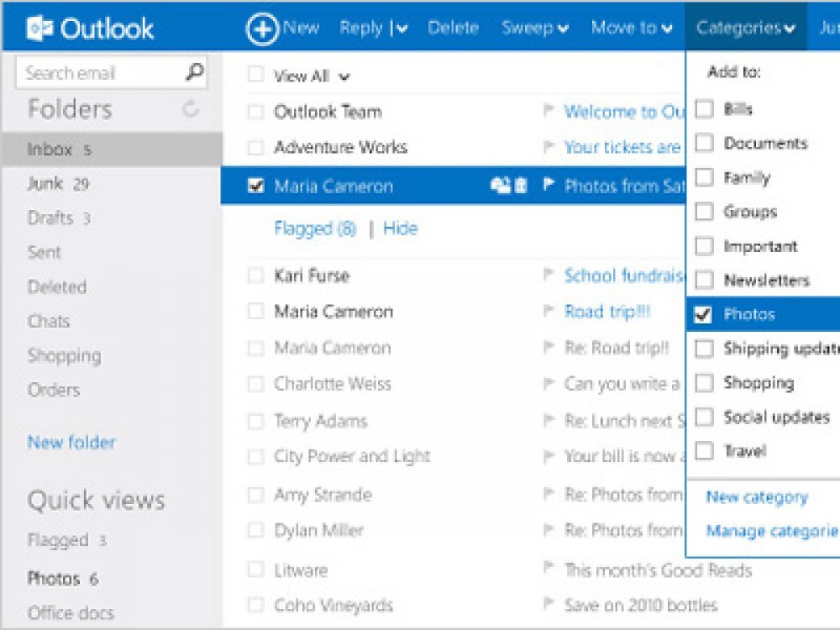Flag the Outlook Team message
The image size is (840, 630).
548,111
